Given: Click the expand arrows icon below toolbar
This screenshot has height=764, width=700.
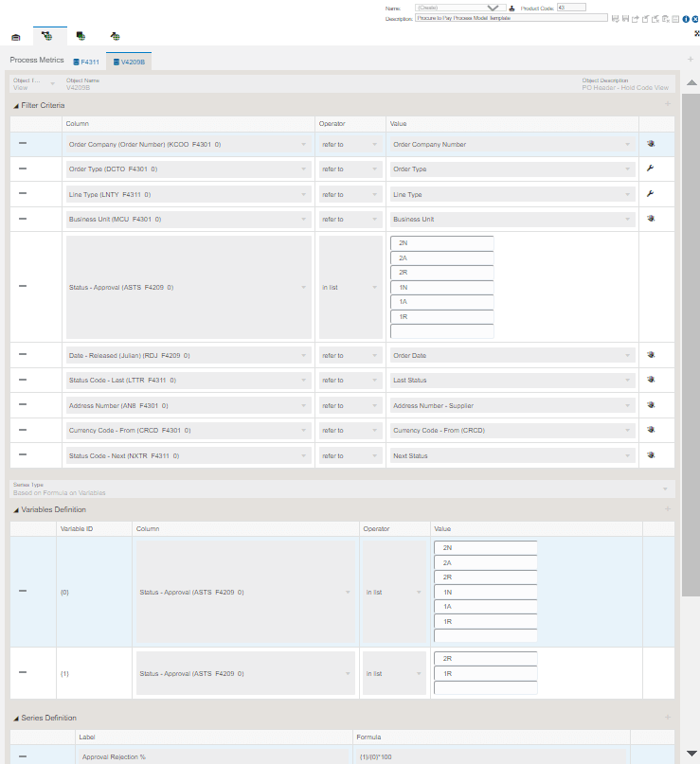Looking at the screenshot, I should pos(696,33).
